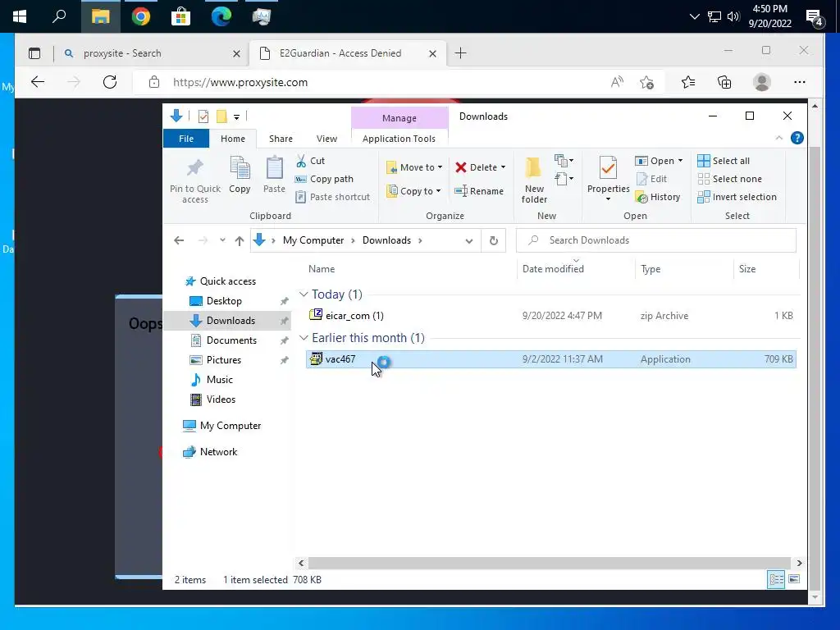Open Chrome from the taskbar
This screenshot has height=630, width=840.
tap(141, 16)
